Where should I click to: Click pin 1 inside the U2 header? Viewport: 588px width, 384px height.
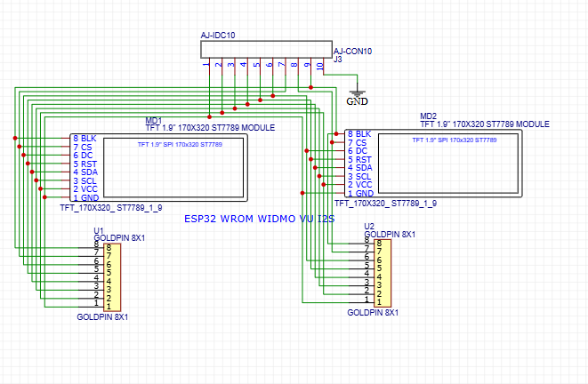click(379, 302)
